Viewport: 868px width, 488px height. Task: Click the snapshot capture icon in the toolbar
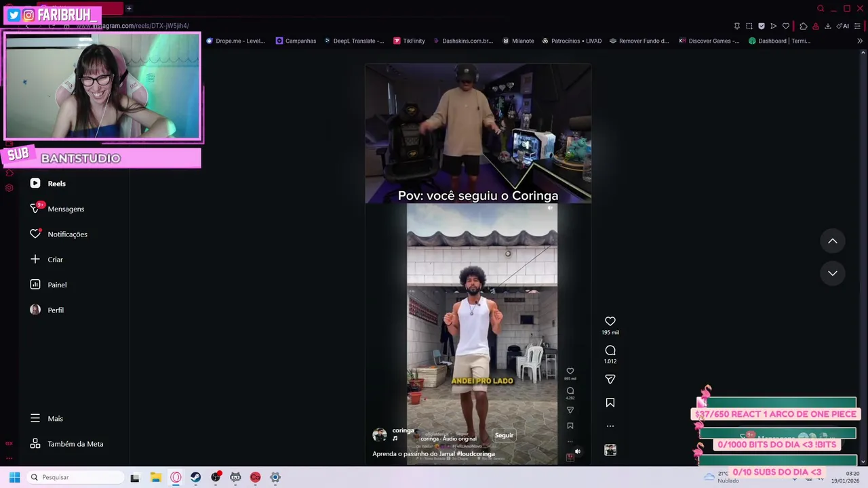pos(749,26)
